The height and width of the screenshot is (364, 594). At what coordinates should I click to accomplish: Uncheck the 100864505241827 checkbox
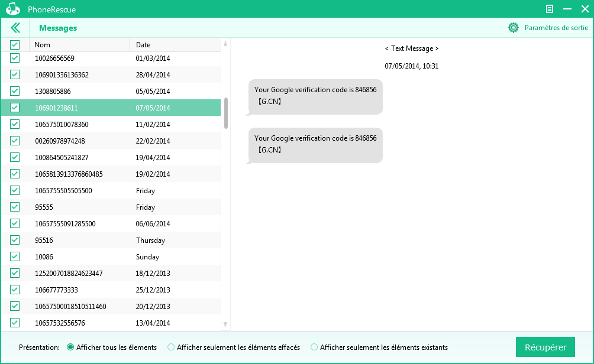pyautogui.click(x=15, y=157)
